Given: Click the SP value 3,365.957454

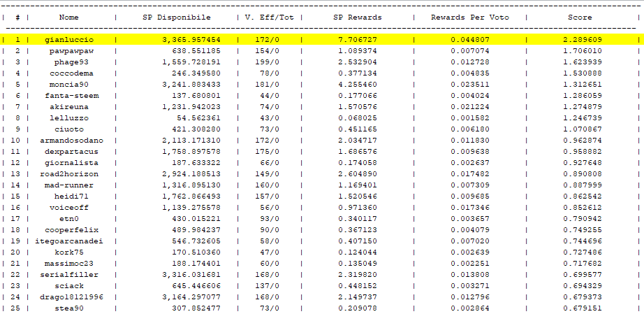Looking at the screenshot, I should tap(191, 40).
